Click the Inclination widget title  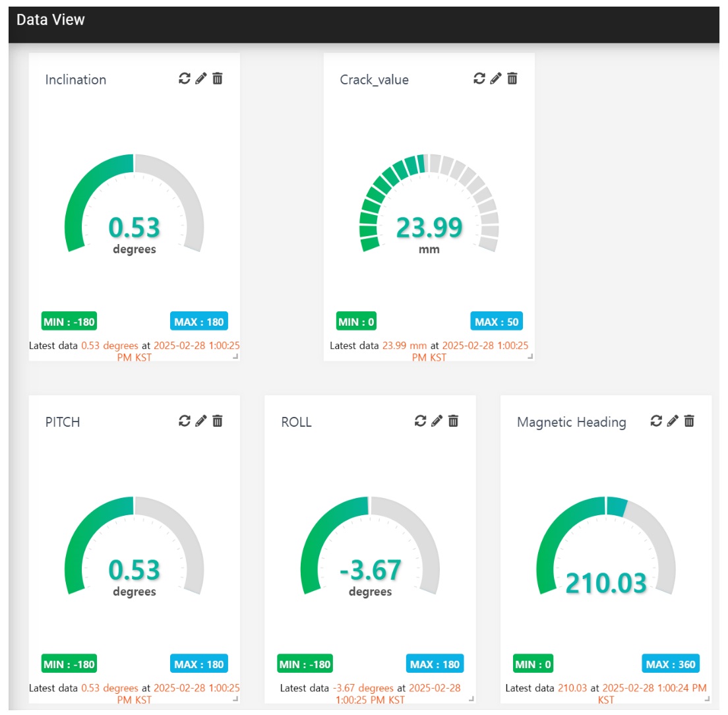76,80
